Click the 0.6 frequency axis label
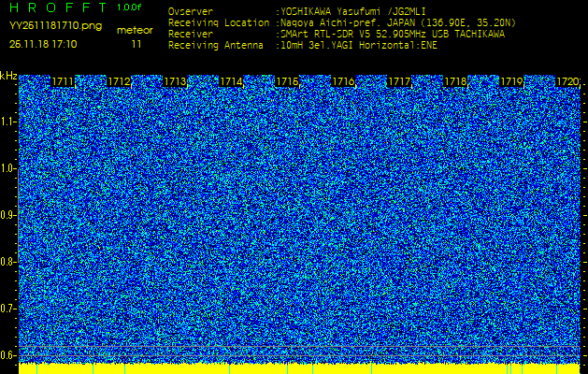Image resolution: width=588 pixels, height=374 pixels. [x=7, y=355]
